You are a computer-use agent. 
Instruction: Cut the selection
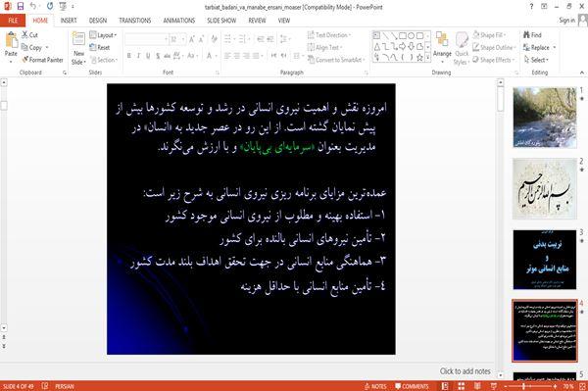coord(30,35)
